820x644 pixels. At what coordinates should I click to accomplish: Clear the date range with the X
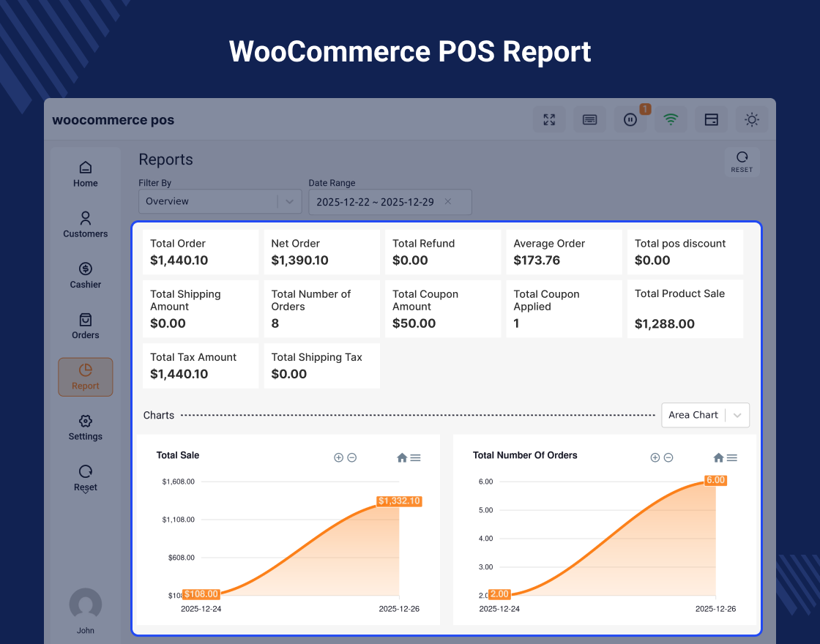pos(448,202)
